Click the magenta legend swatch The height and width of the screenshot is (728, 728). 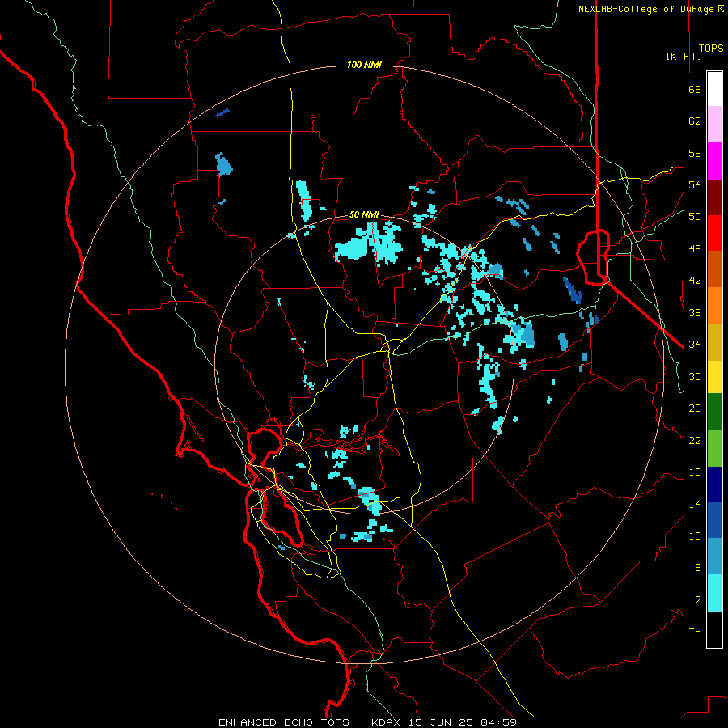pyautogui.click(x=714, y=161)
